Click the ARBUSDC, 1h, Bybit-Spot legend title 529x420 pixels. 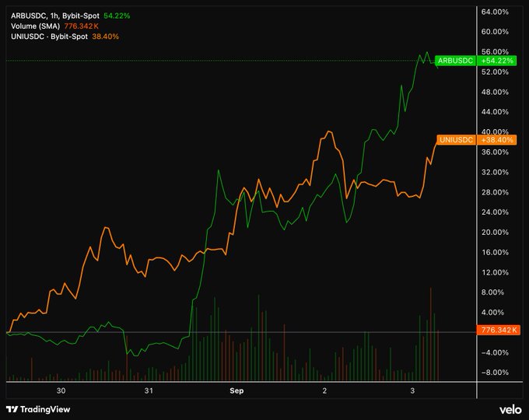click(55, 16)
